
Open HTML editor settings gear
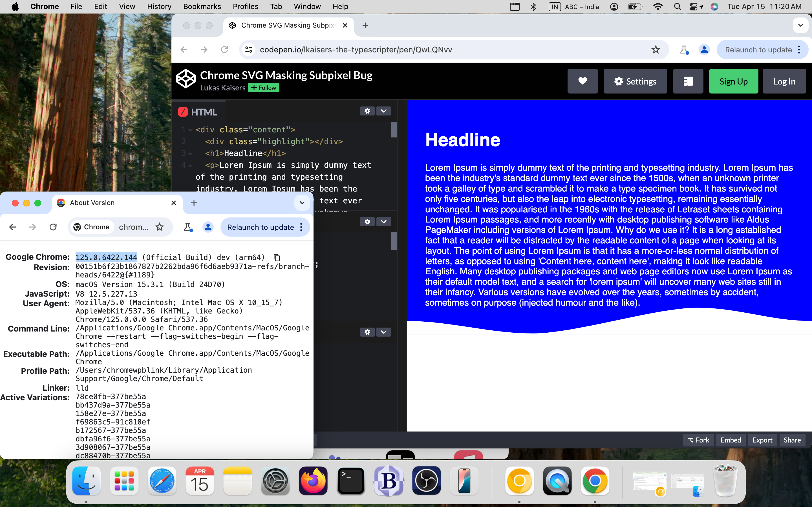[367, 111]
